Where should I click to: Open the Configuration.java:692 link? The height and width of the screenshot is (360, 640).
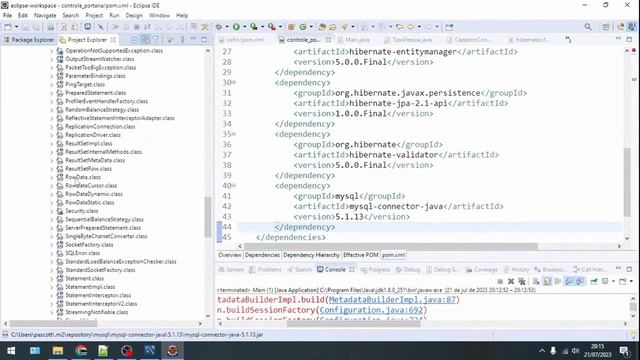pos(371,310)
